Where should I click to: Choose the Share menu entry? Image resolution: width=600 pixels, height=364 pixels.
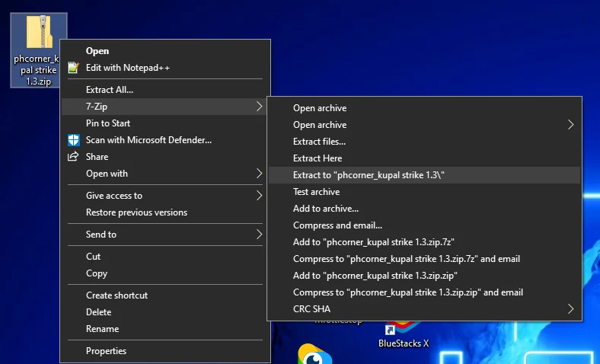[x=165, y=157]
